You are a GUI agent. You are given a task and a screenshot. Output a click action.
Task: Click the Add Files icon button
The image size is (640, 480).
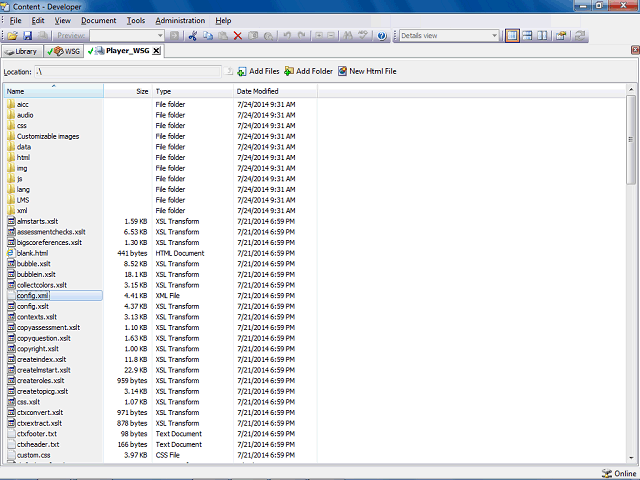point(258,71)
